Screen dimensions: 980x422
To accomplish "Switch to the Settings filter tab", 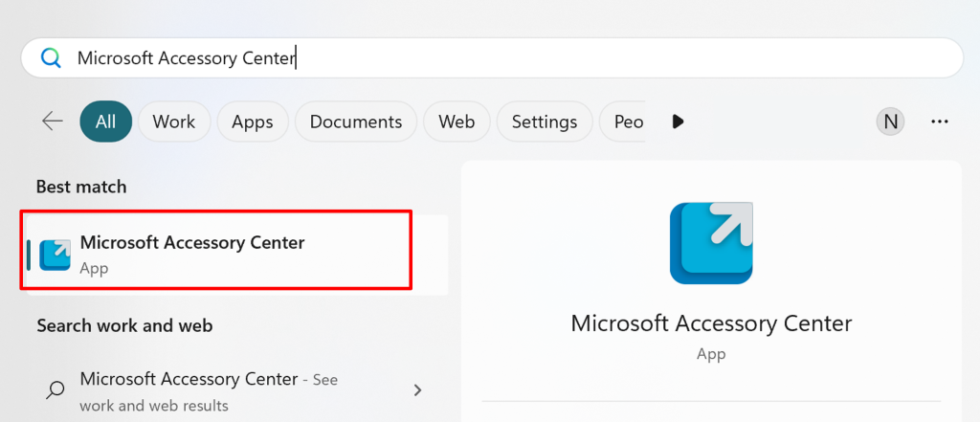I will [545, 122].
